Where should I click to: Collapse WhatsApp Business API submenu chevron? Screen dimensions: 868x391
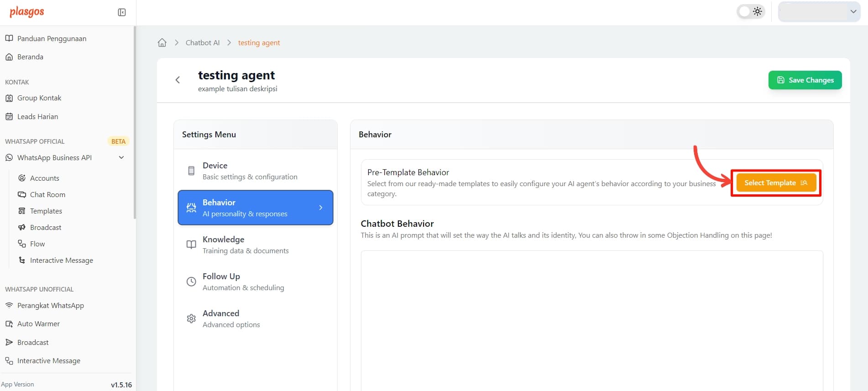click(121, 157)
